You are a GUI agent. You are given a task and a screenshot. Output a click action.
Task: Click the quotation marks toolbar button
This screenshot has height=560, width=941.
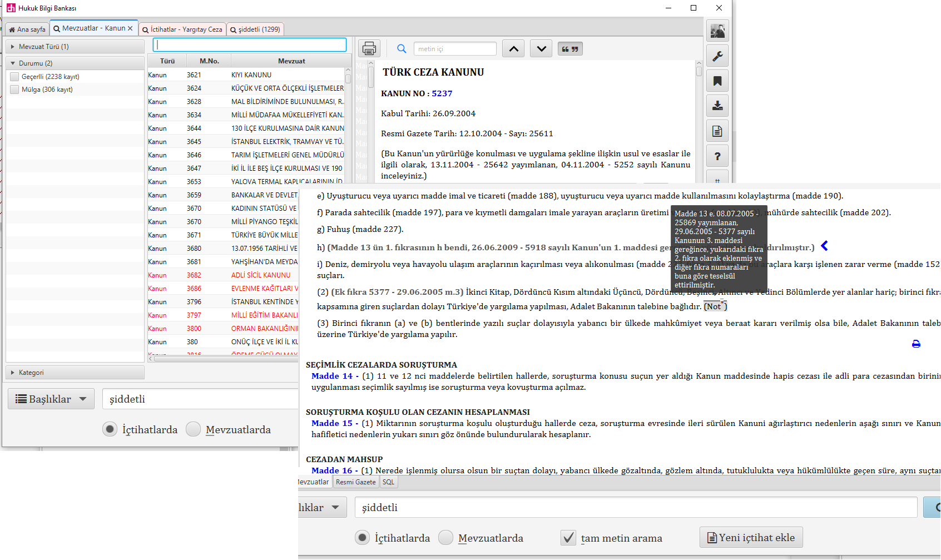[x=569, y=49]
